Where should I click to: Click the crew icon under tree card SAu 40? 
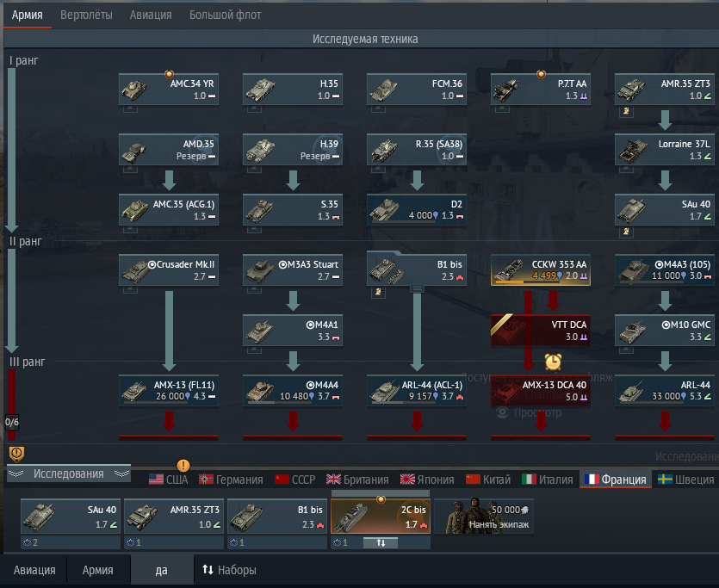pyautogui.click(x=626, y=232)
